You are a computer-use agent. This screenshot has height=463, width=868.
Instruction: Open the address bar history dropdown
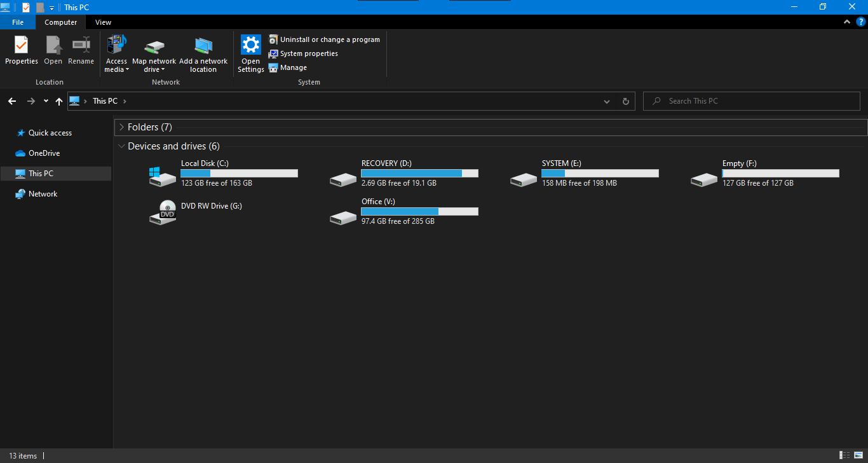coord(607,101)
